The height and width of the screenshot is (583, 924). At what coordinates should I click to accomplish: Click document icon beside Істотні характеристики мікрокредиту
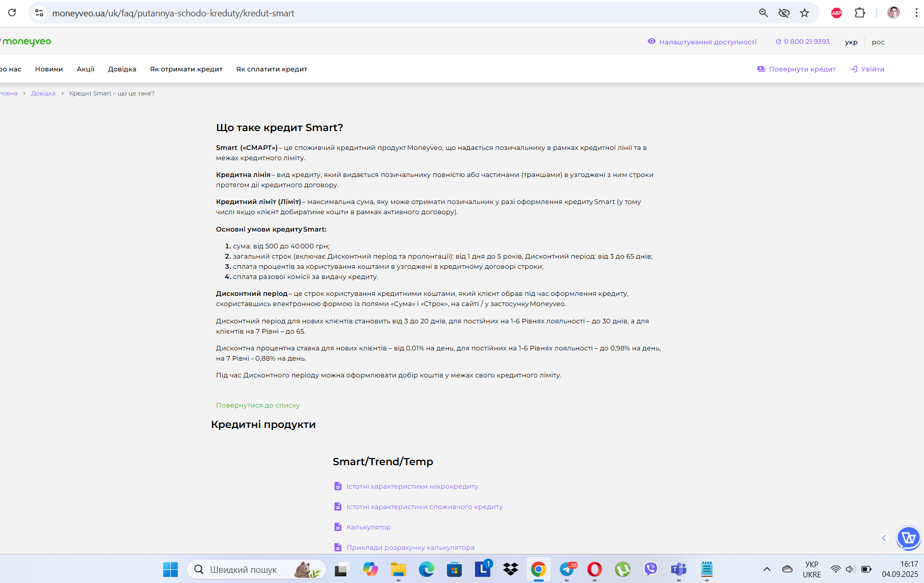[x=337, y=486]
